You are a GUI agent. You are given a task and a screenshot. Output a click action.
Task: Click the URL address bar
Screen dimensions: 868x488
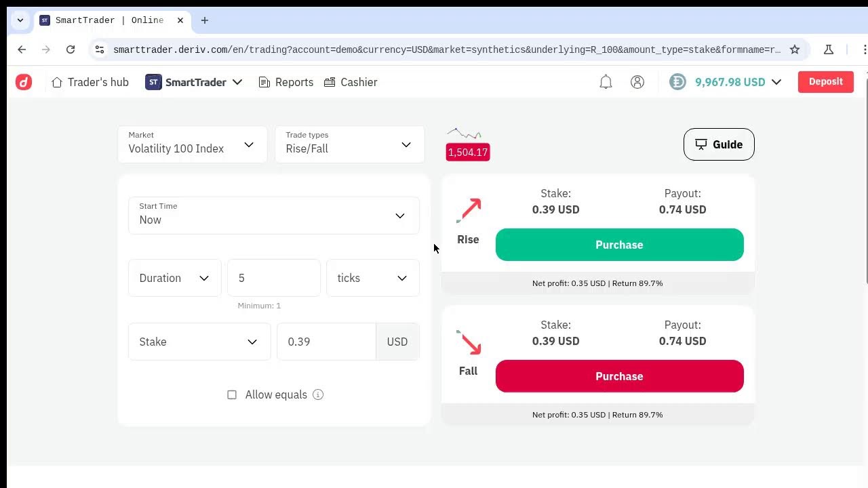click(447, 49)
